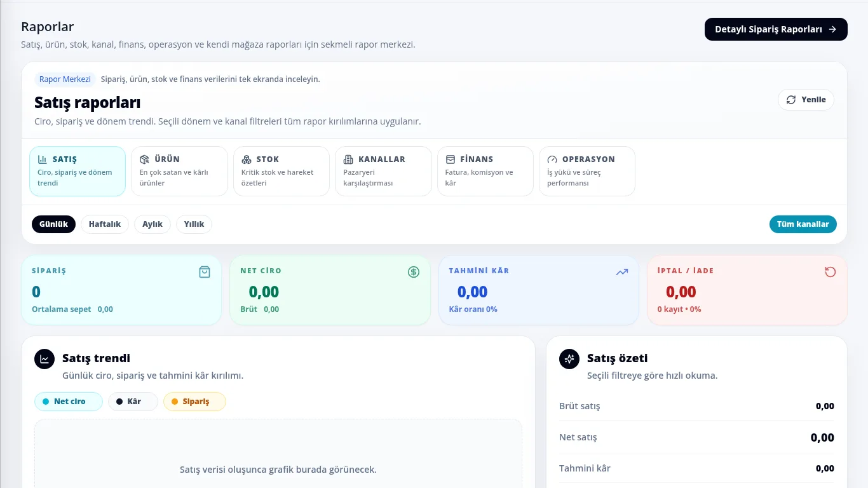Click the 0 kayıt • 0% text
868x488 pixels.
pos(679,309)
